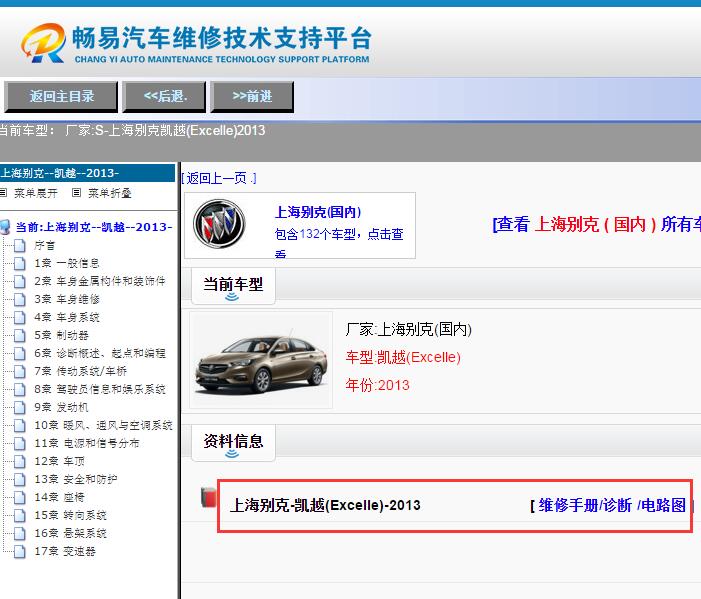Click the root tree icon beside 当前:上海别克

5,227
